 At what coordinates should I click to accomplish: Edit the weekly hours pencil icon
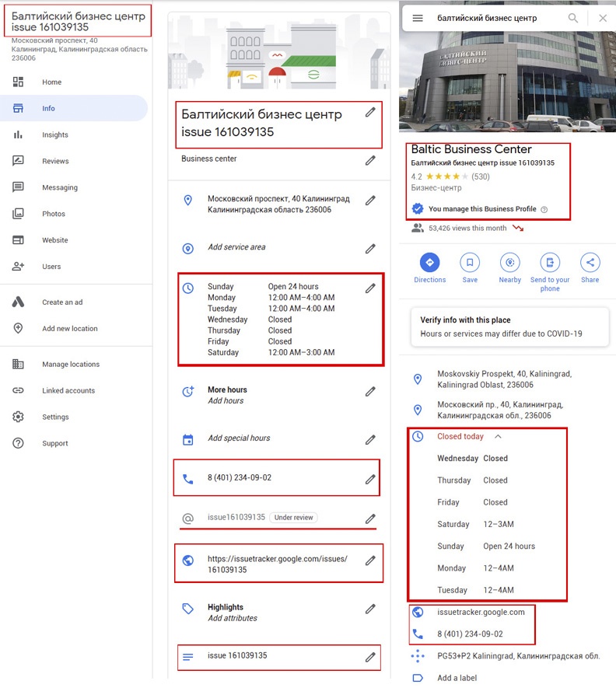click(370, 288)
